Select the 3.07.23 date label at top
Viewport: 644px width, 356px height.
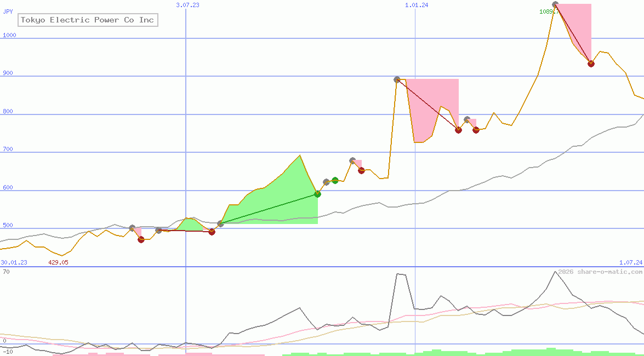[187, 5]
